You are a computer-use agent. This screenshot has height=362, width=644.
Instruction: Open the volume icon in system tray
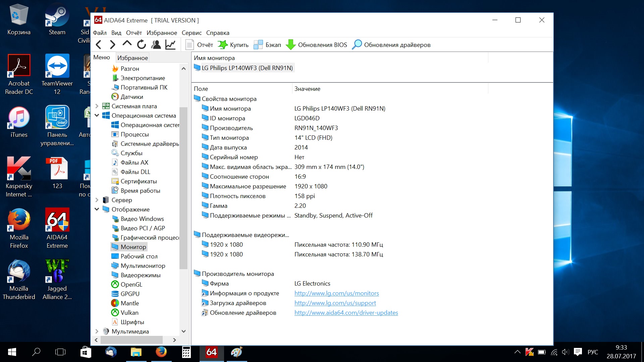pyautogui.click(x=566, y=352)
